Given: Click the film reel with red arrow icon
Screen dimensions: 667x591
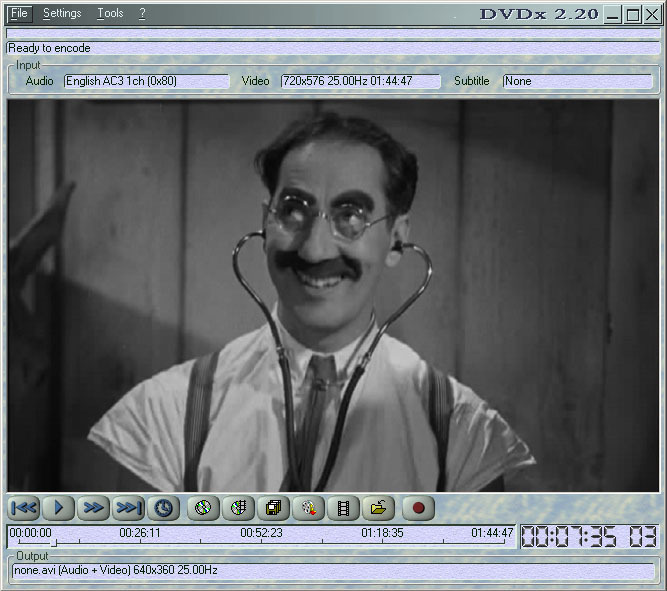Looking at the screenshot, I should (x=308, y=507).
